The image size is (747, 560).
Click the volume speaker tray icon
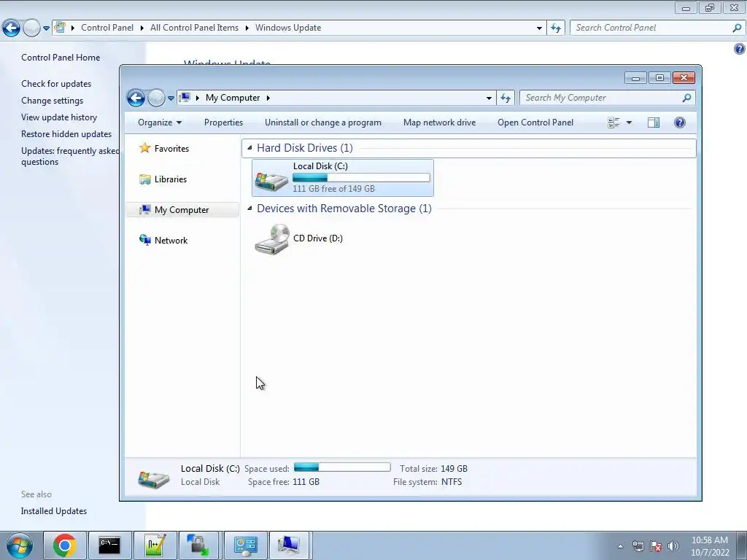(x=673, y=546)
